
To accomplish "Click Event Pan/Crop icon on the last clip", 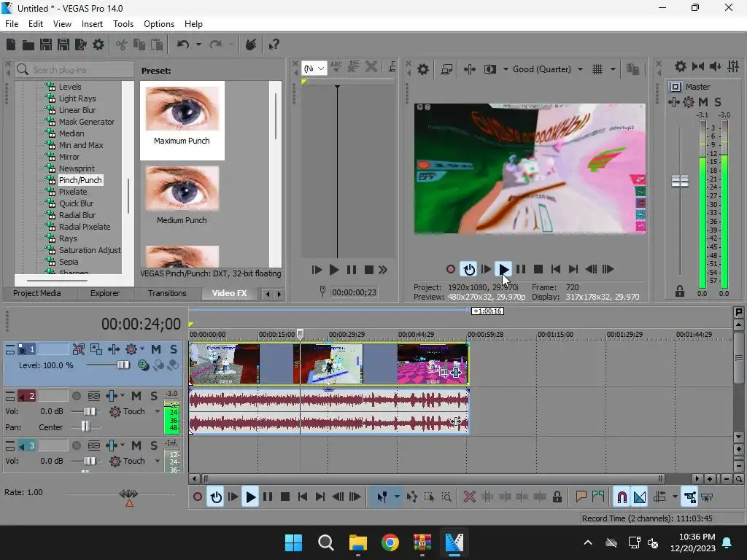I will pos(443,373).
